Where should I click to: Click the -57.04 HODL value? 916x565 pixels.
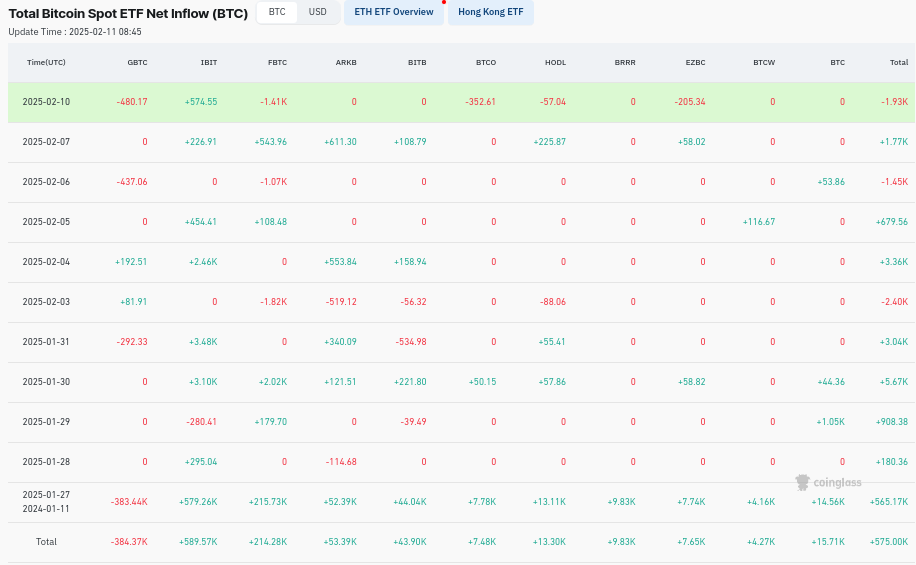coord(553,102)
